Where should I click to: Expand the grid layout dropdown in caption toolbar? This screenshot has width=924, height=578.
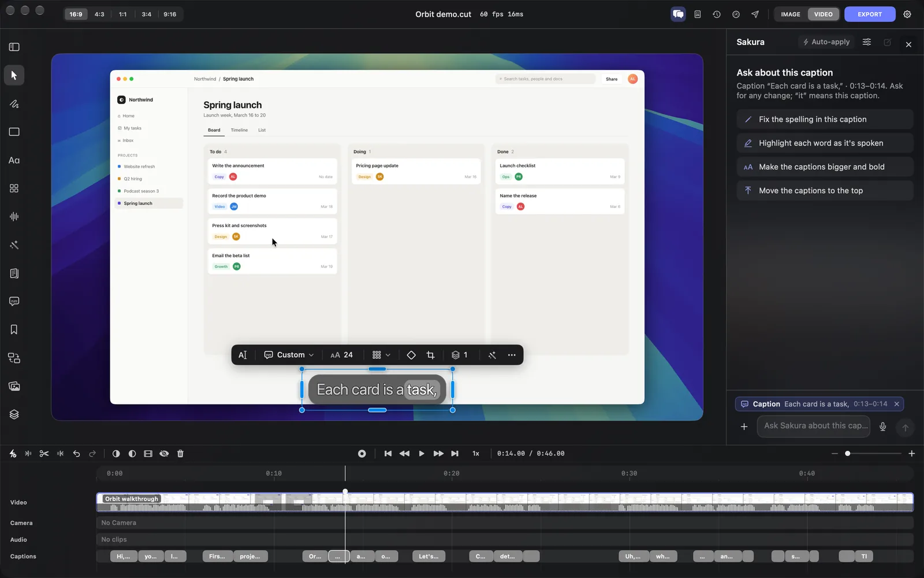[381, 355]
